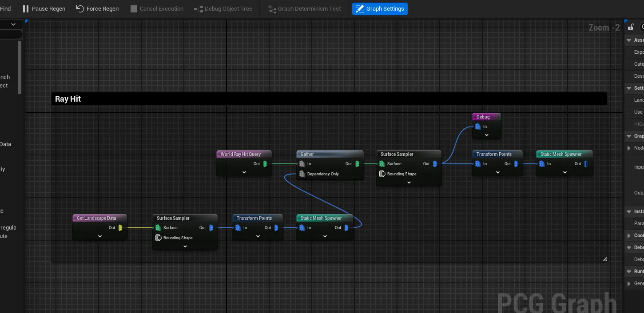Open the Debug Object Tree
This screenshot has height=313, width=644.
(223, 9)
